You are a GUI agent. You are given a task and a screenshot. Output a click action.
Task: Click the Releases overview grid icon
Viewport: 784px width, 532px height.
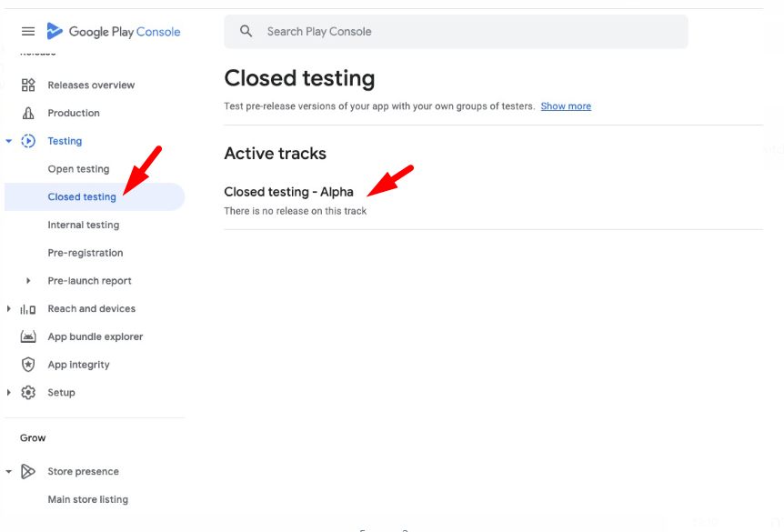(x=28, y=85)
